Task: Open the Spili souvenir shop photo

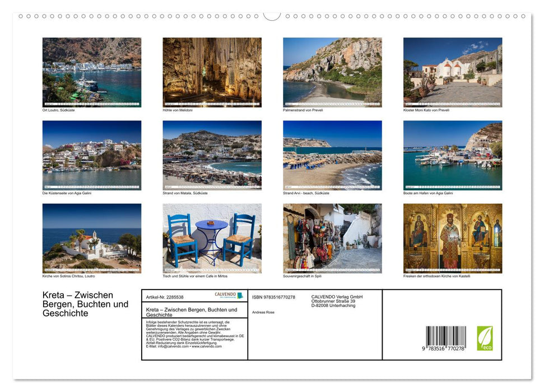Action: pyautogui.click(x=332, y=239)
